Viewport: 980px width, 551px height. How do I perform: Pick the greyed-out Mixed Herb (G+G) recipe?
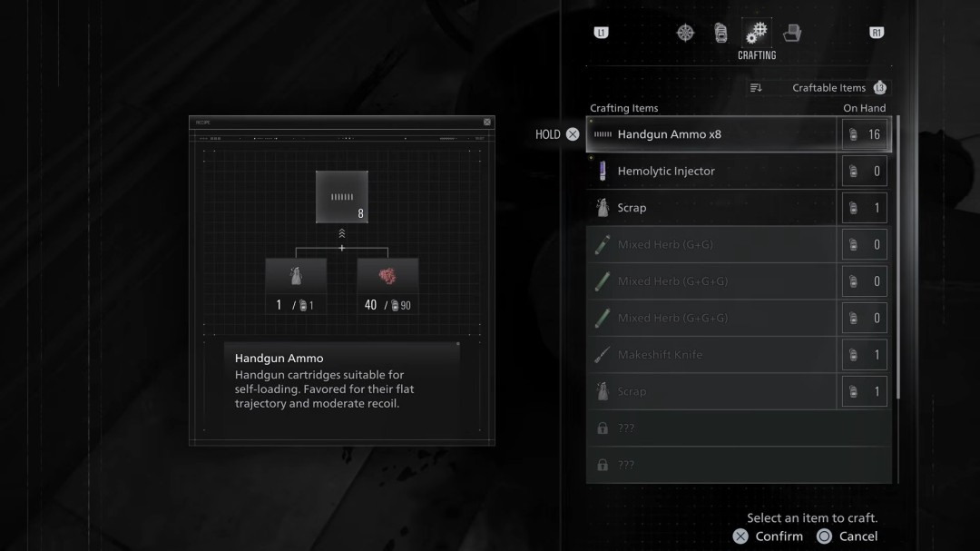point(712,245)
